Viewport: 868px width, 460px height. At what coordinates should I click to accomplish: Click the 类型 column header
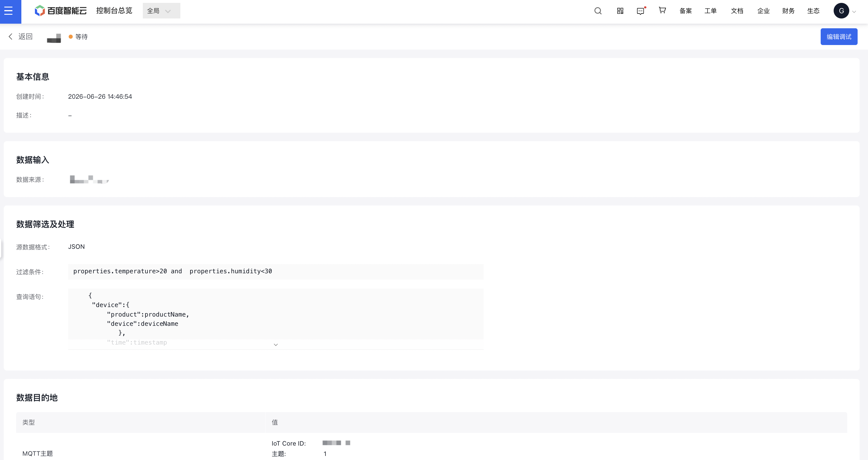[x=28, y=422]
